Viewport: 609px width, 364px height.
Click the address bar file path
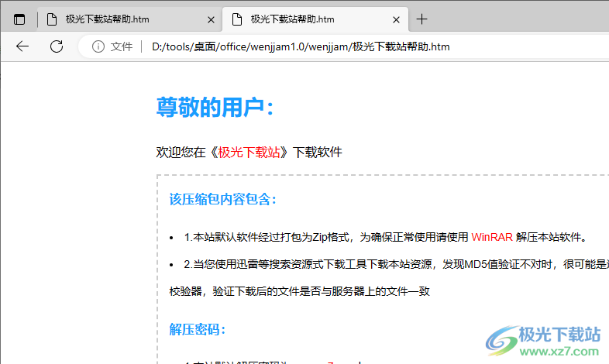[x=301, y=46]
